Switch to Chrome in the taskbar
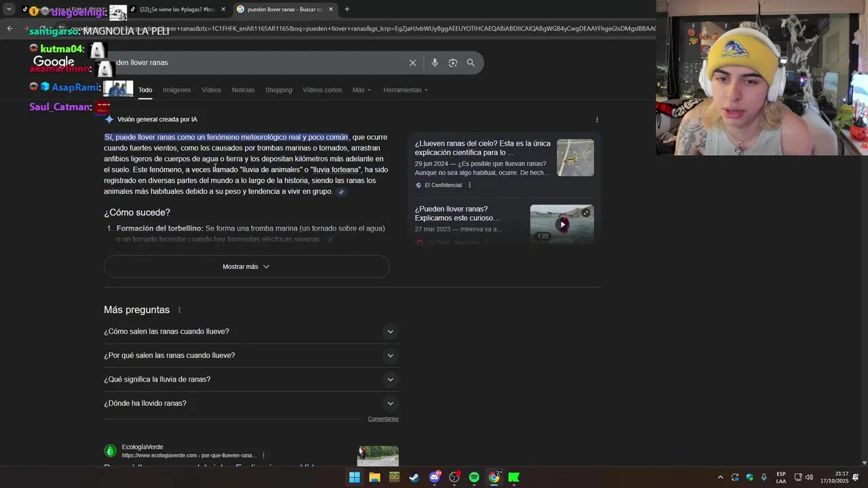 click(x=494, y=477)
